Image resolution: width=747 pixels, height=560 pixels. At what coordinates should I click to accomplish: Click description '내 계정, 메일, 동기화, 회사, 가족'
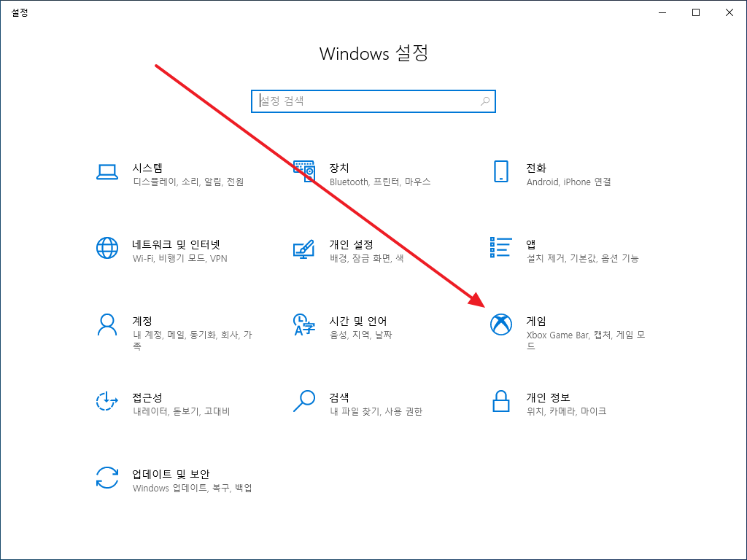click(x=193, y=340)
